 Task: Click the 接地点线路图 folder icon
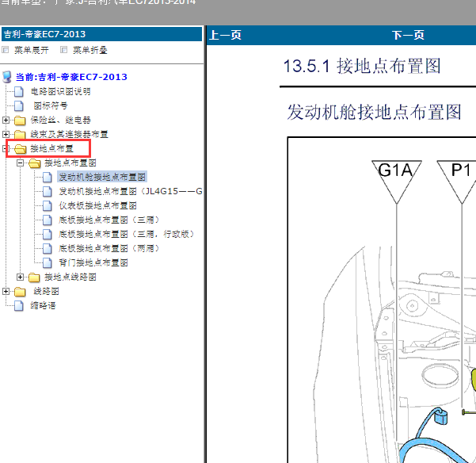[34, 277]
